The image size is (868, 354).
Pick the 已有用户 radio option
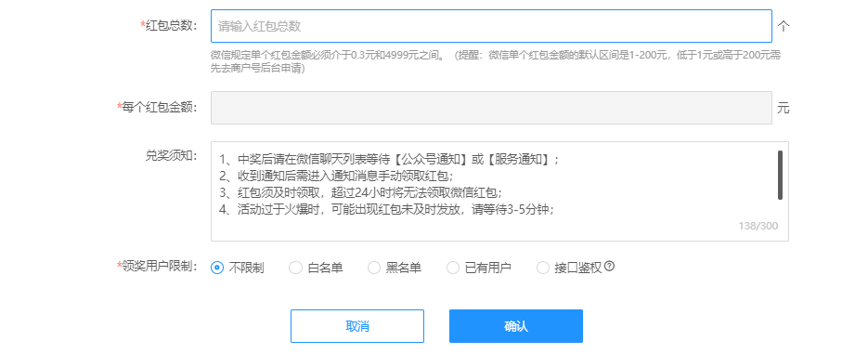point(479,268)
